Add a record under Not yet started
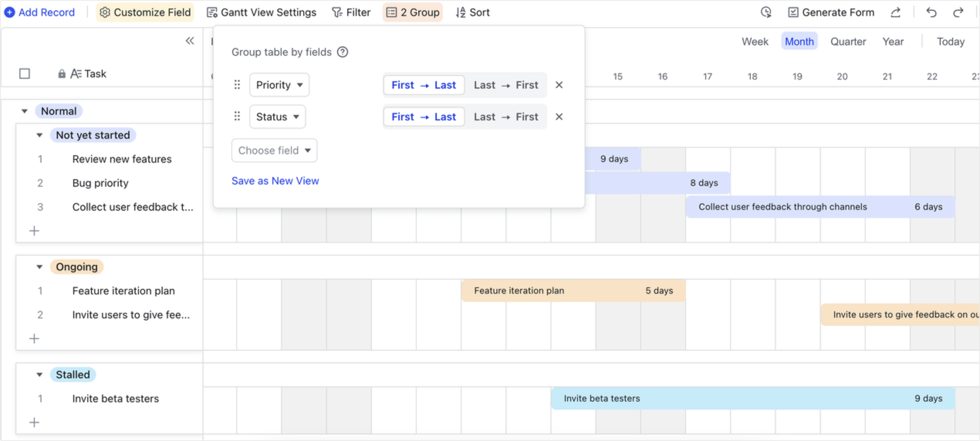Viewport: 980px width, 441px height. click(x=34, y=231)
